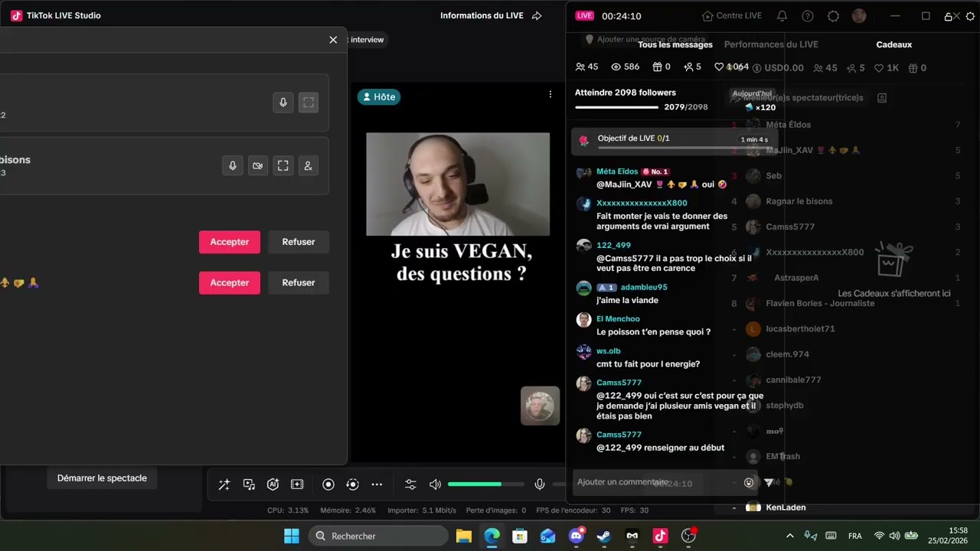The height and width of the screenshot is (551, 980).
Task: Open the leaderboard icon near Meilleur(e)s spectateur(trice)s
Action: (x=882, y=98)
